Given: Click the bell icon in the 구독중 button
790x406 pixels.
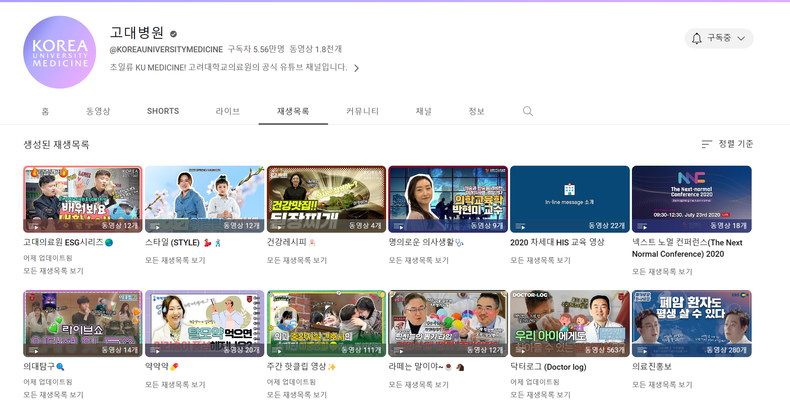Looking at the screenshot, I should click(696, 38).
